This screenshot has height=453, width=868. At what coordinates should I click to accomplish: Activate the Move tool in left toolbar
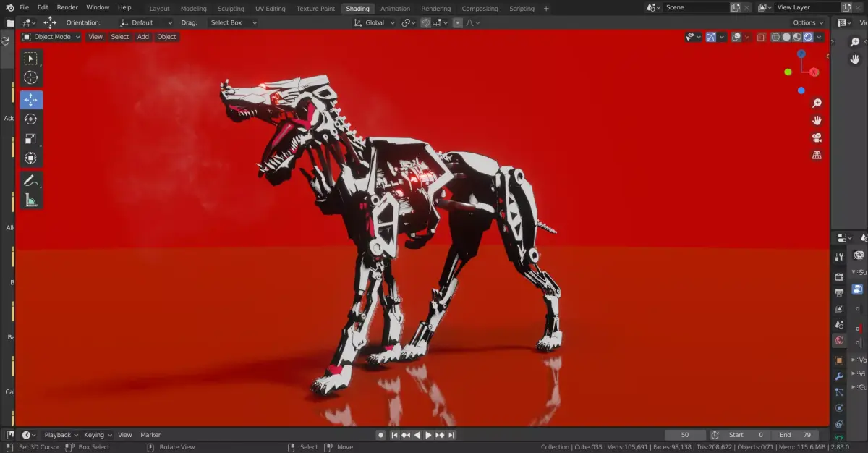[31, 100]
